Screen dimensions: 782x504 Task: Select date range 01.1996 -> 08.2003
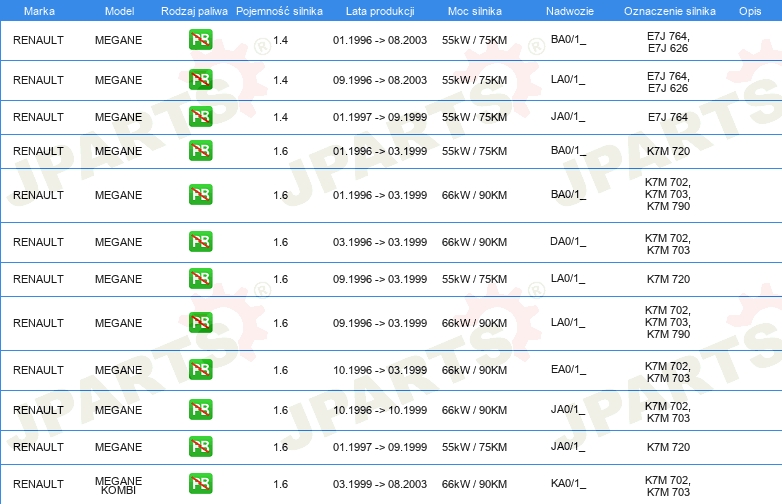click(x=380, y=40)
